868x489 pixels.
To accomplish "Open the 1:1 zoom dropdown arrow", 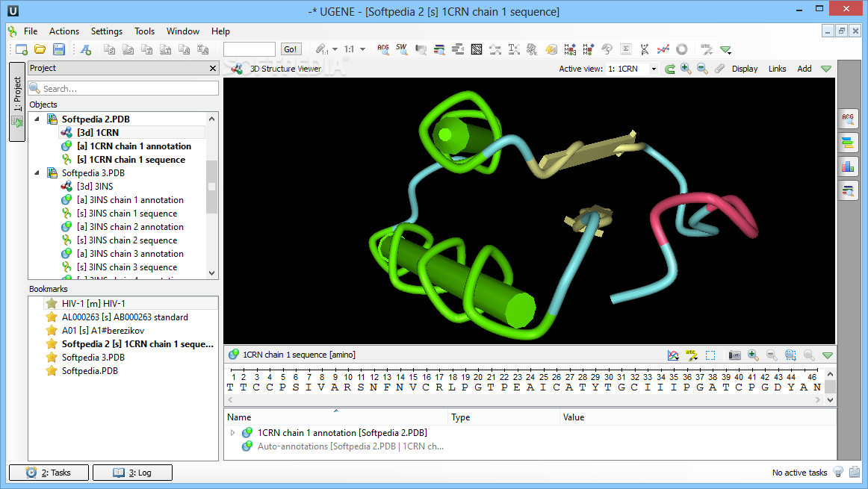I will tap(362, 49).
